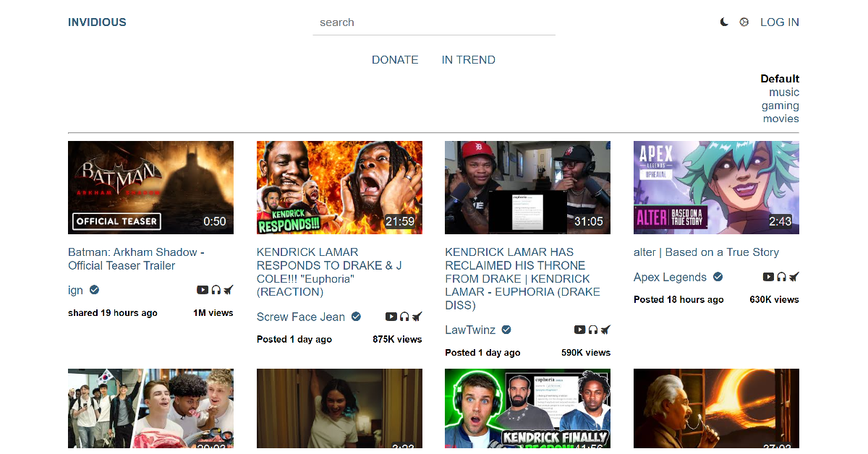Click jet icon beside the Screw Face Jean video

tap(417, 317)
